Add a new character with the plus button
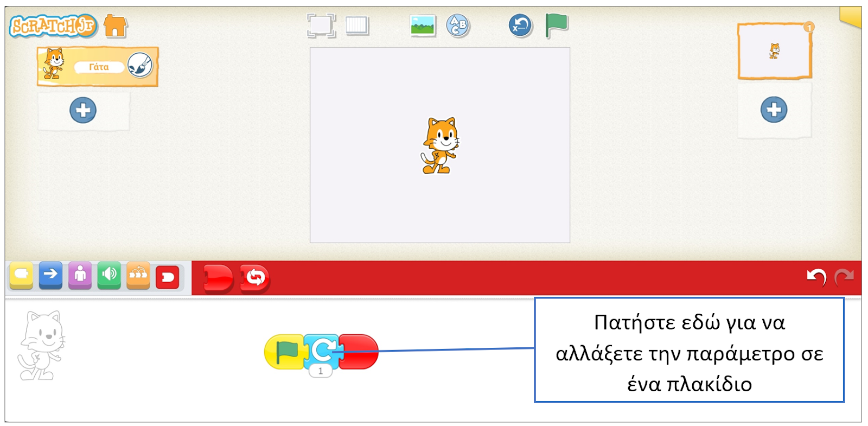The width and height of the screenshot is (868, 426). point(83,110)
